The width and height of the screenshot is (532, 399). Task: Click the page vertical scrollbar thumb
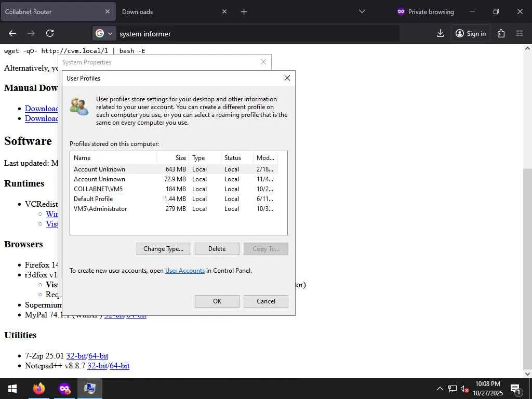click(527, 268)
